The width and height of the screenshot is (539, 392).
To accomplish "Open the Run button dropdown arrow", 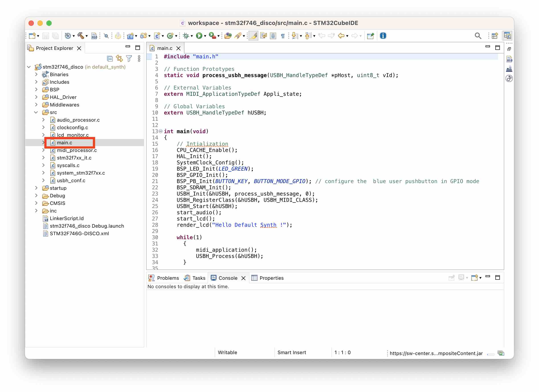I will pyautogui.click(x=205, y=36).
